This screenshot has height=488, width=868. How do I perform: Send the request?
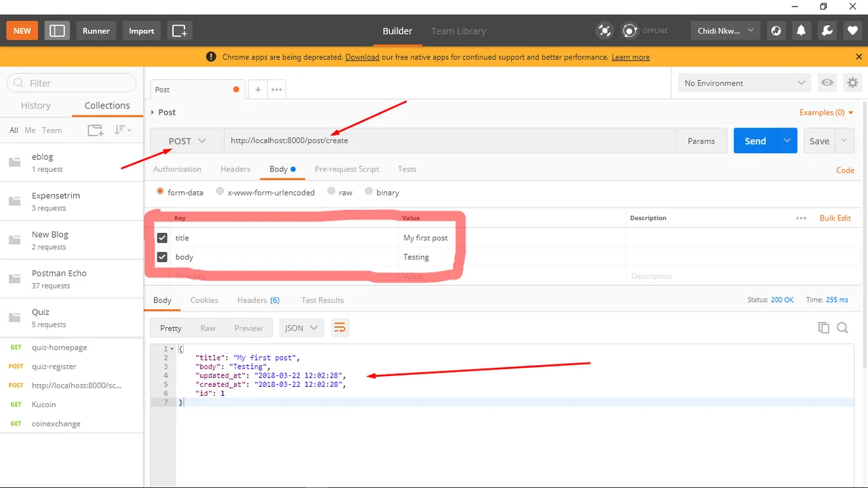pyautogui.click(x=755, y=141)
